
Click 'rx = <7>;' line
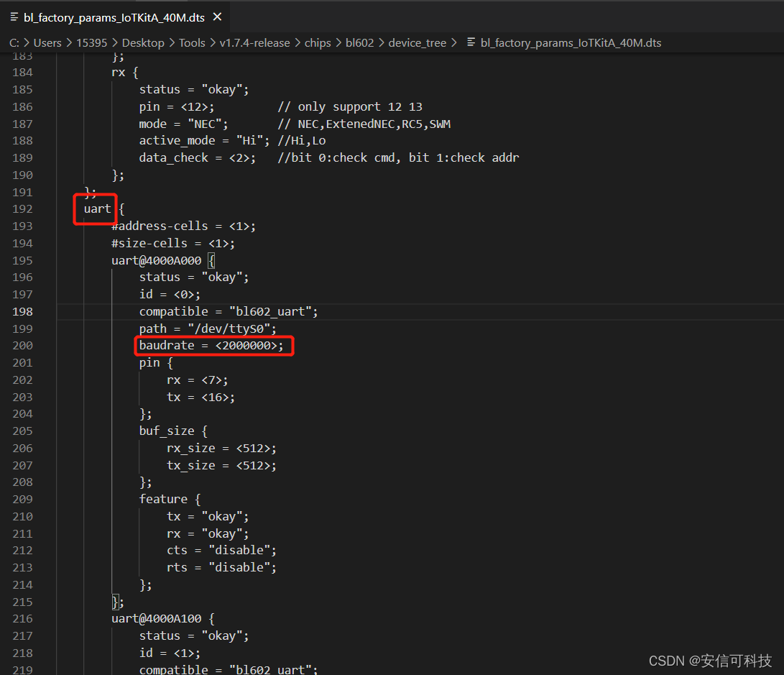click(197, 380)
